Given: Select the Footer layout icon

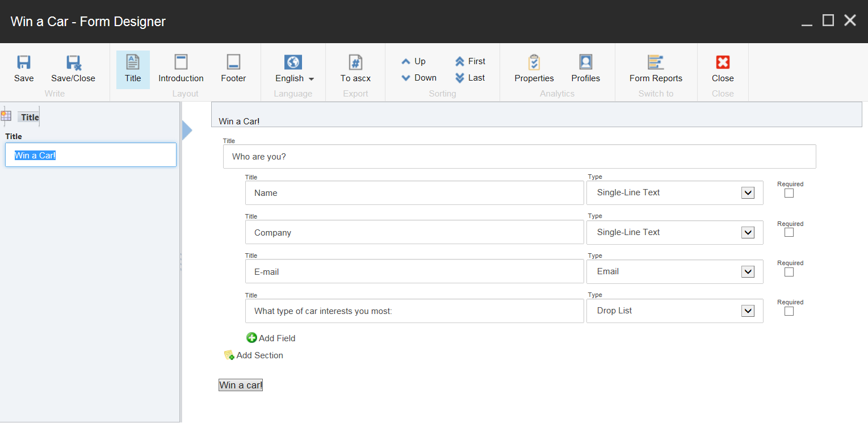Looking at the screenshot, I should click(233, 62).
